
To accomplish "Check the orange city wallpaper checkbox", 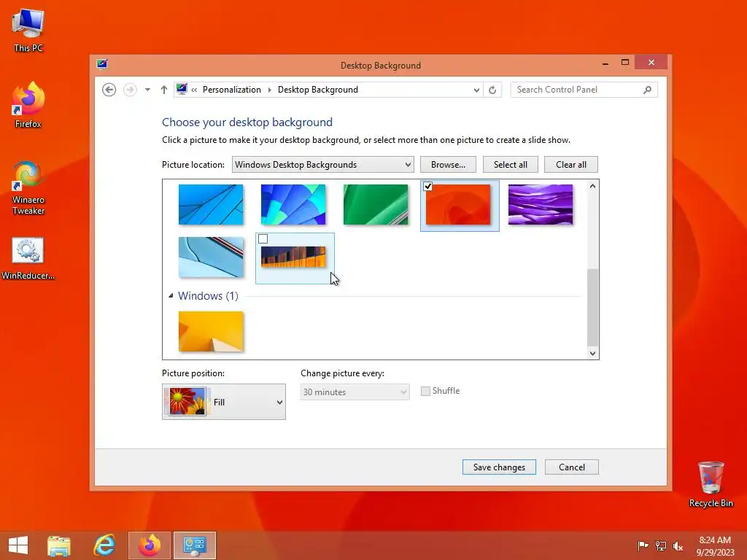I will 263,239.
